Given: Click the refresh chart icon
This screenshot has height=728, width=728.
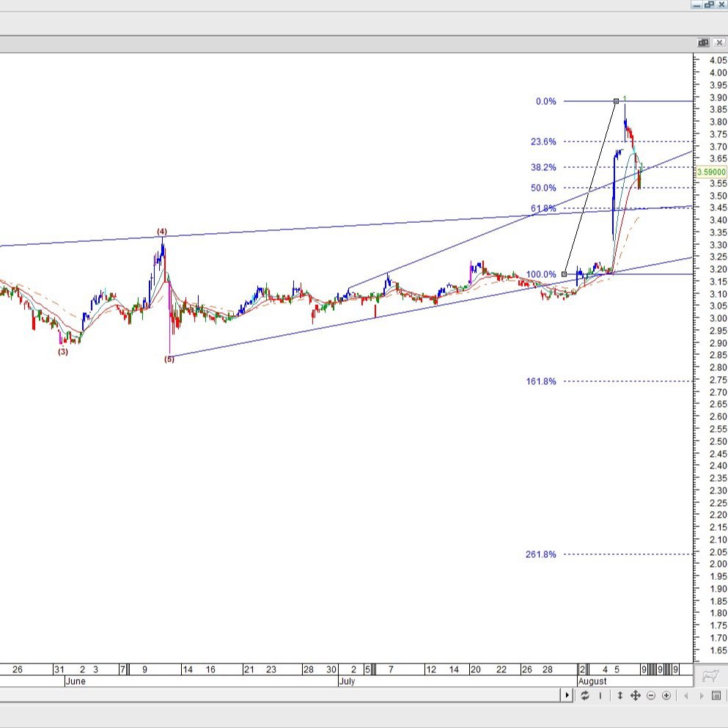Looking at the screenshot, I should [584, 695].
